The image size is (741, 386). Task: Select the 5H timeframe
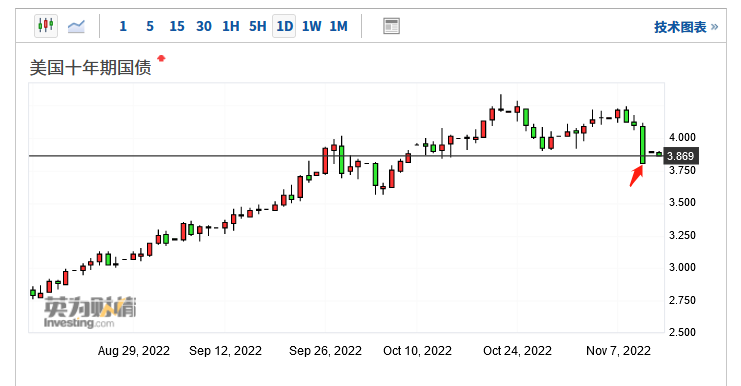coord(258,26)
